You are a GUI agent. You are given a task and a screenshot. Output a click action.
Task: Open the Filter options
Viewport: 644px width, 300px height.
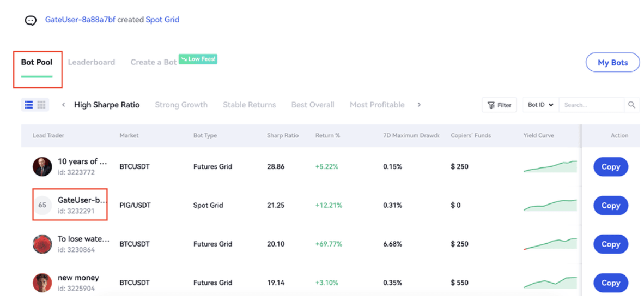point(499,105)
